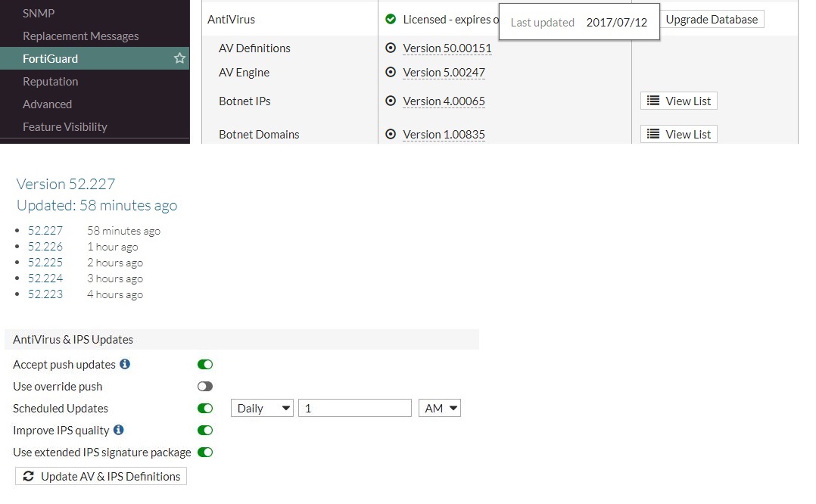Select FortiGuard in the sidebar
Image resolution: width=816 pixels, height=504 pixels.
pyautogui.click(x=95, y=58)
